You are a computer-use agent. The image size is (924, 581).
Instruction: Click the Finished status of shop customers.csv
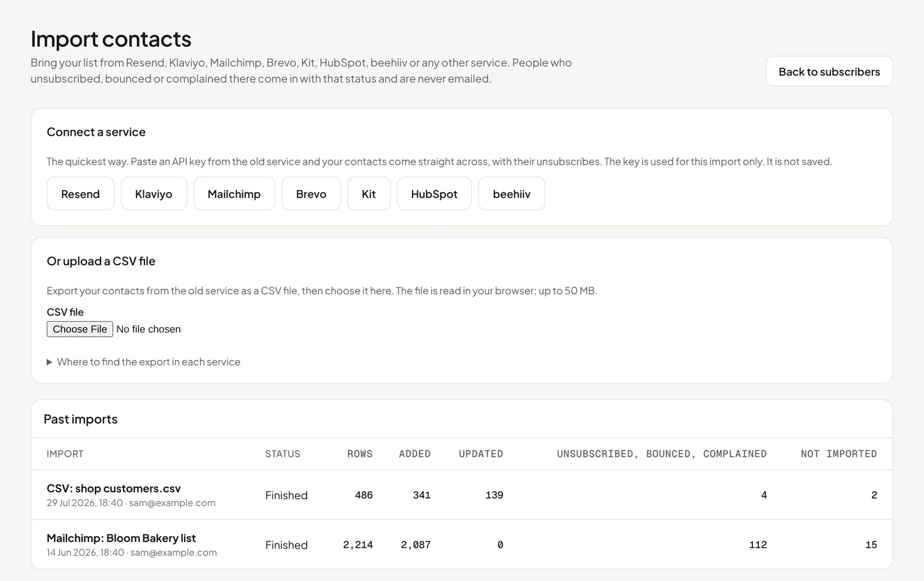286,495
